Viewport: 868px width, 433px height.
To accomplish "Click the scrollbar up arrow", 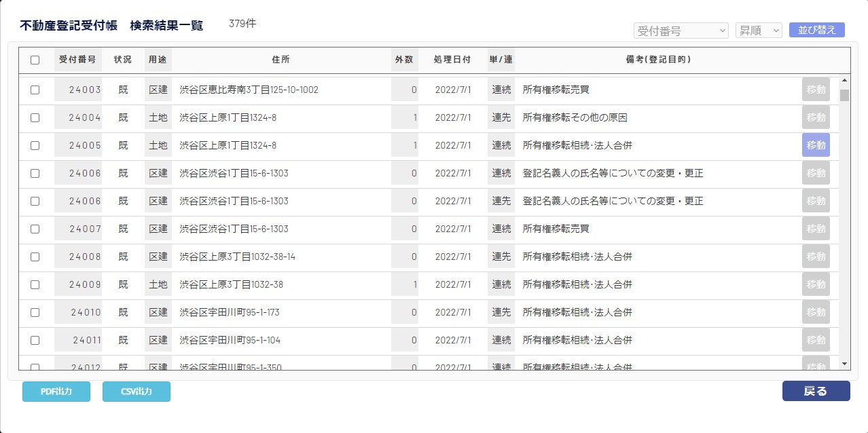I will click(x=844, y=80).
